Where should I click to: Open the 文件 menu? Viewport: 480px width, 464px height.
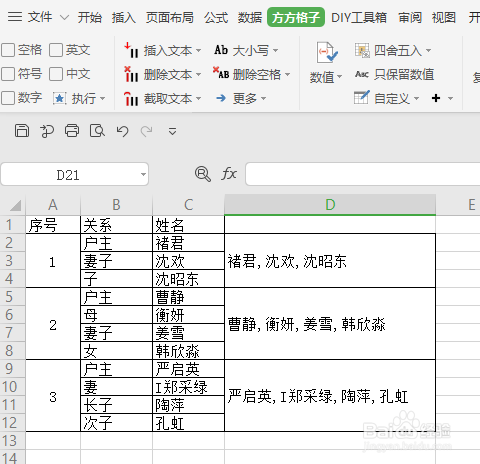[40, 17]
